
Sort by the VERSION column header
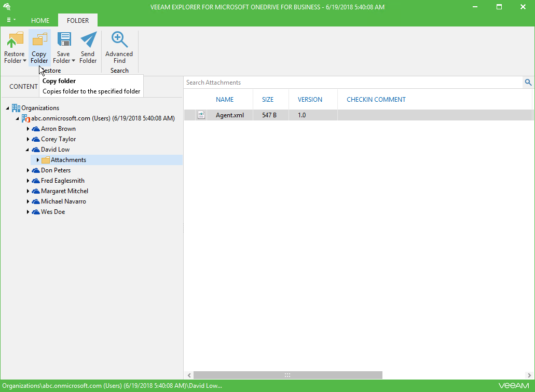tap(310, 100)
